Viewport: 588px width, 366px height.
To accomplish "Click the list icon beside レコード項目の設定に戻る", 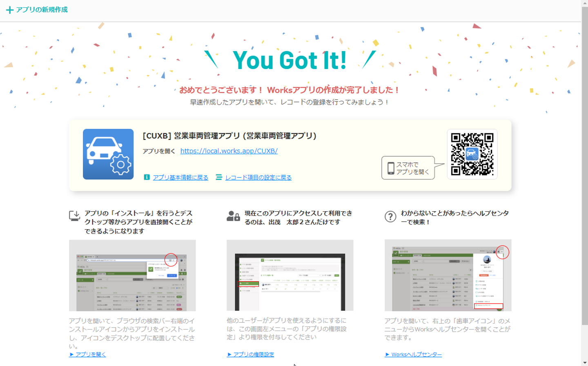I will coord(219,177).
